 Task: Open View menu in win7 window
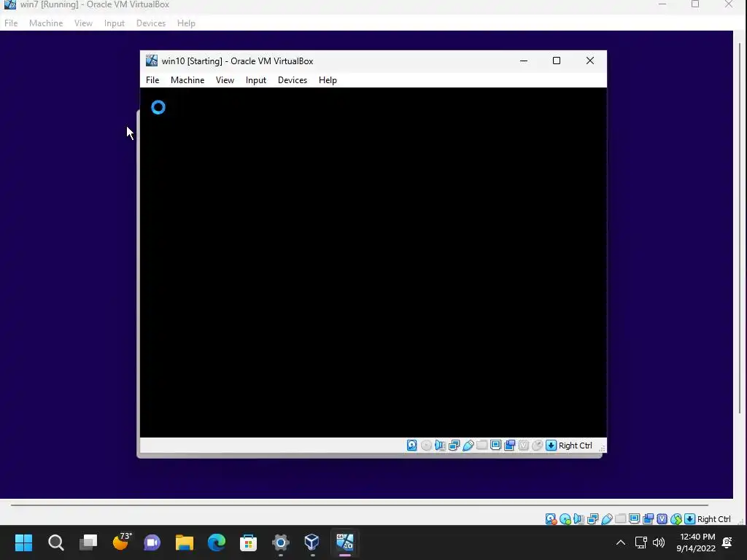pos(83,23)
